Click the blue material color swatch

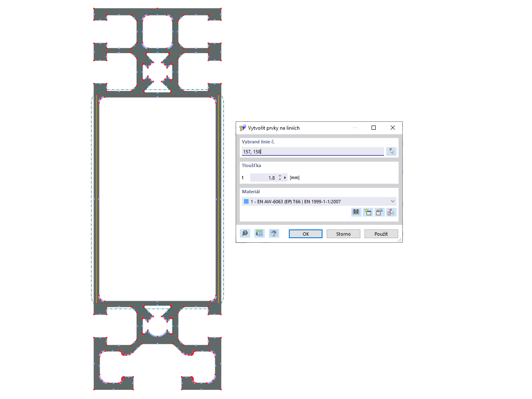point(246,202)
